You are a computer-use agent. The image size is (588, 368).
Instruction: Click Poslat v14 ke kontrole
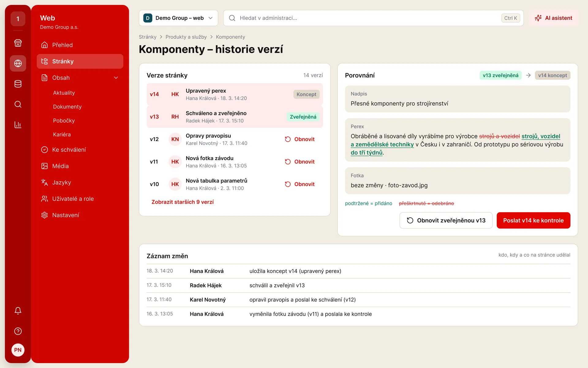[533, 220]
